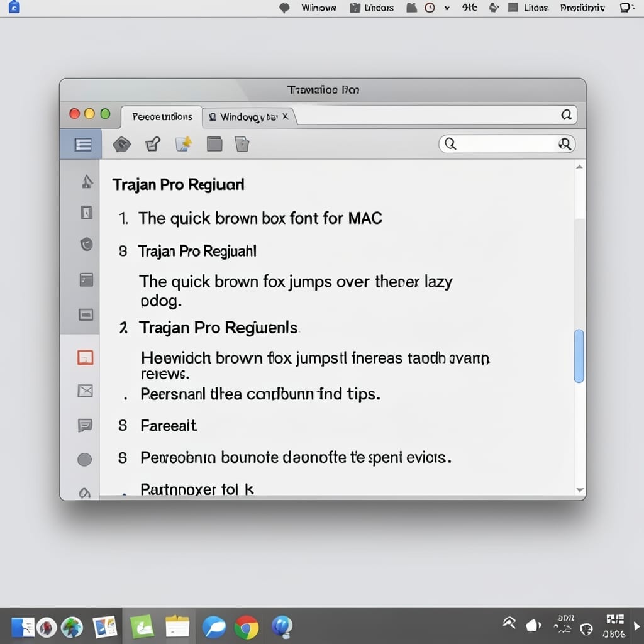The width and height of the screenshot is (644, 644).
Task: Click the blue vertical scrollbar thumb
Action: 579,356
